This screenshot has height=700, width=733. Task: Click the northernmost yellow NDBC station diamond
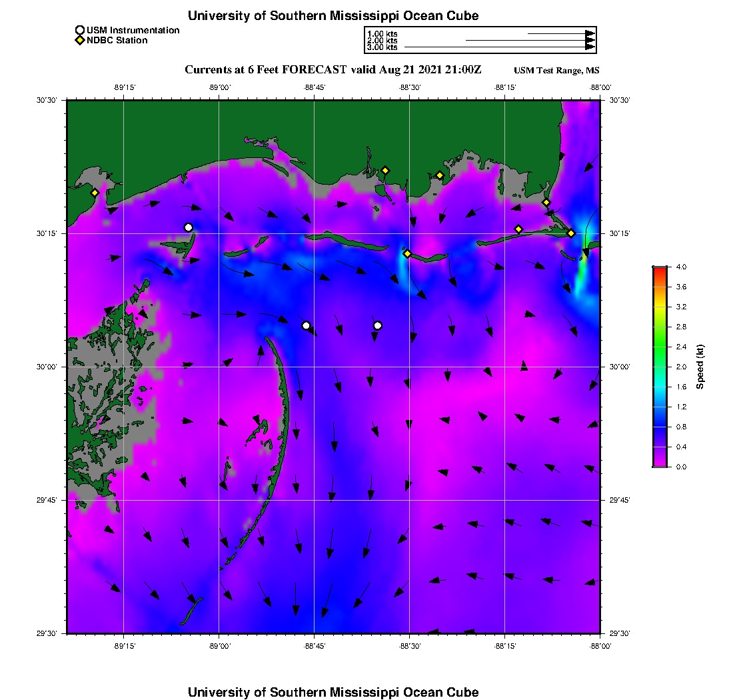click(385, 170)
